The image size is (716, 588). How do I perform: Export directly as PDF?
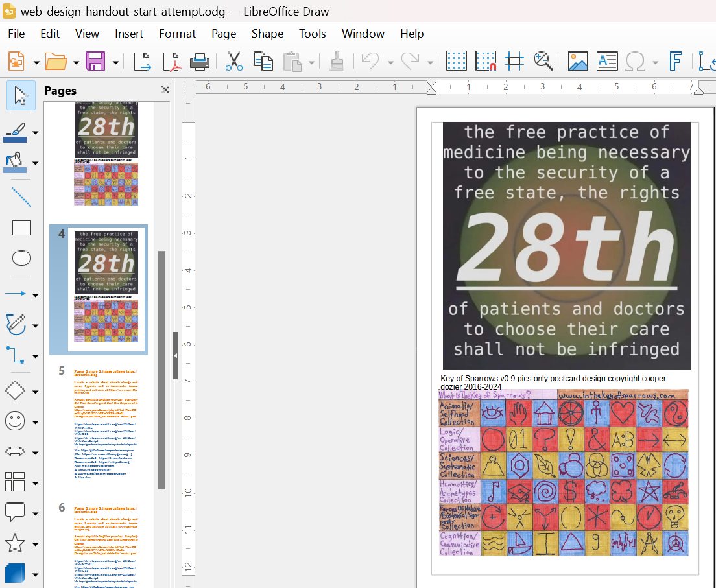(172, 61)
